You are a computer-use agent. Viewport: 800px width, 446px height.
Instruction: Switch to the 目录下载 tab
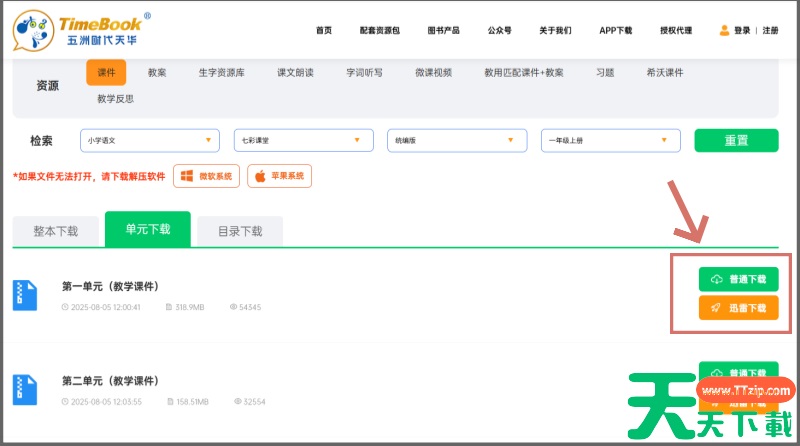pyautogui.click(x=240, y=231)
